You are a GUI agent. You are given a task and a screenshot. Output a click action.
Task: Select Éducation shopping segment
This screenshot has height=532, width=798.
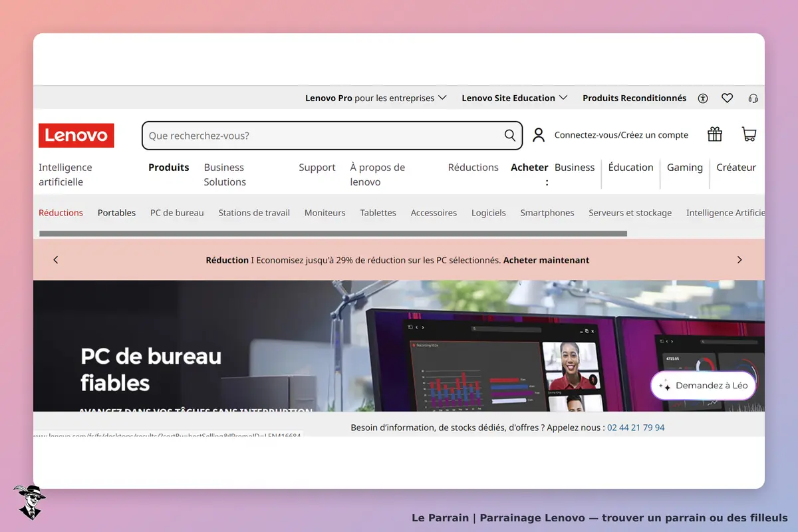631,168
